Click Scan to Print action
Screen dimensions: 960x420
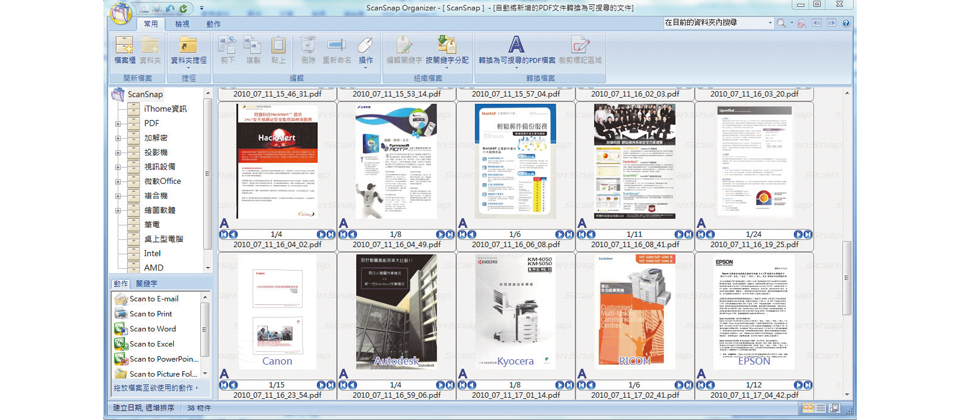151,314
